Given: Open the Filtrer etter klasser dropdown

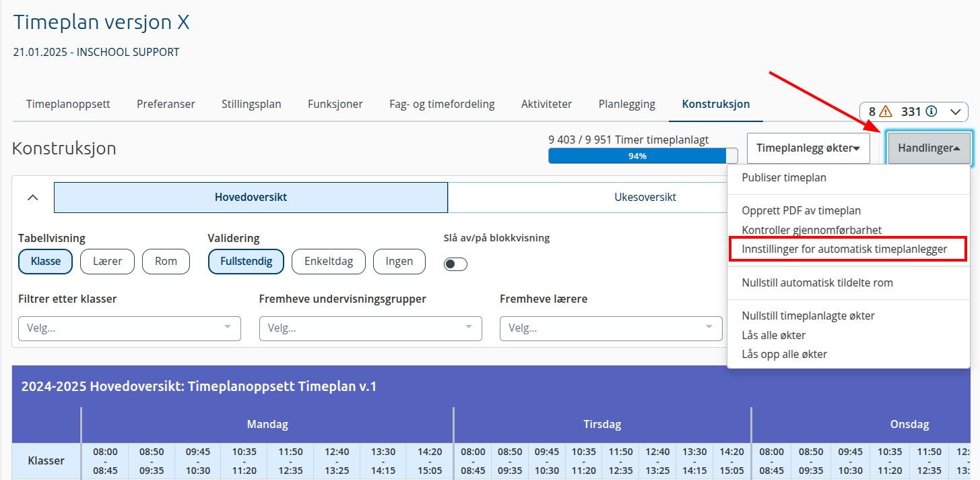Looking at the screenshot, I should (129, 328).
